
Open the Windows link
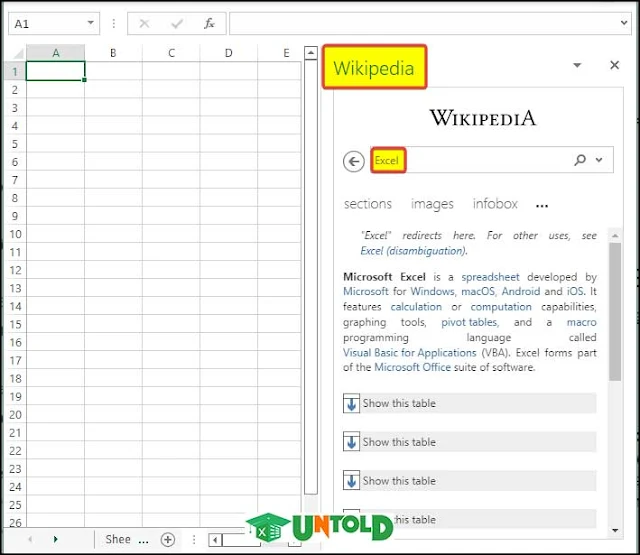click(x=432, y=291)
